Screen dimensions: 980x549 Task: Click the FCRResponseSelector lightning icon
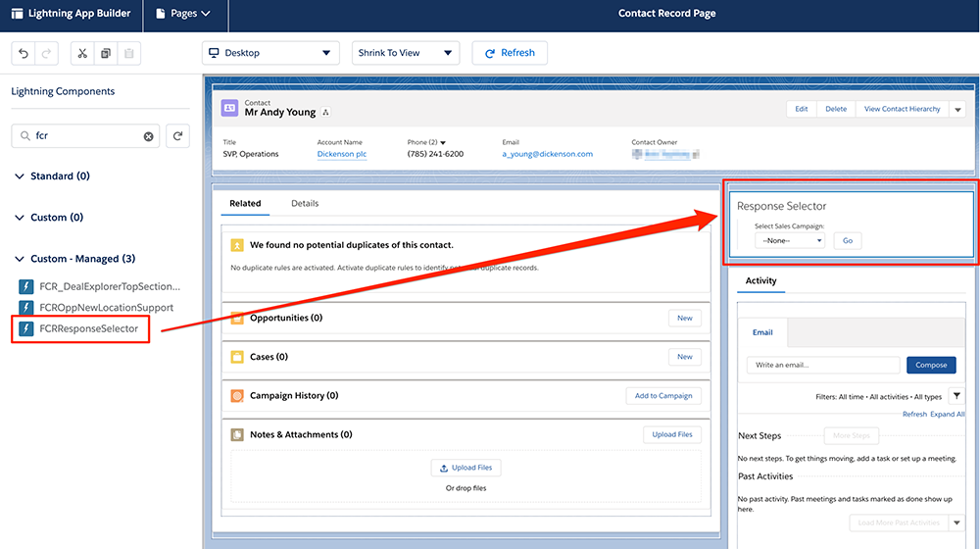coord(25,328)
